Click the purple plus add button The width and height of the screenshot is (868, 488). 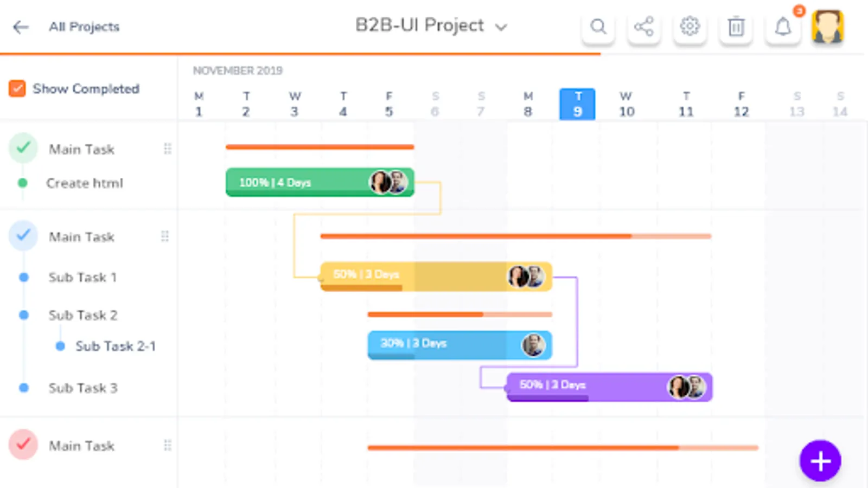click(820, 461)
